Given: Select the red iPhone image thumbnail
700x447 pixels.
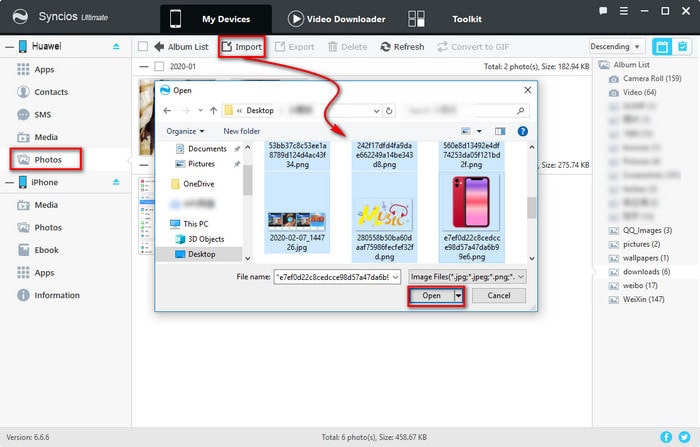Looking at the screenshot, I should (x=484, y=201).
